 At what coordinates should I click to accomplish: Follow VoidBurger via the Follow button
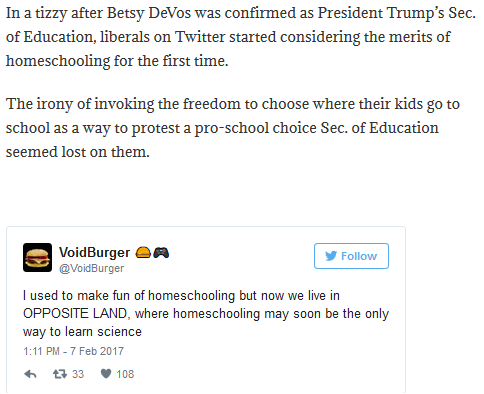[351, 256]
